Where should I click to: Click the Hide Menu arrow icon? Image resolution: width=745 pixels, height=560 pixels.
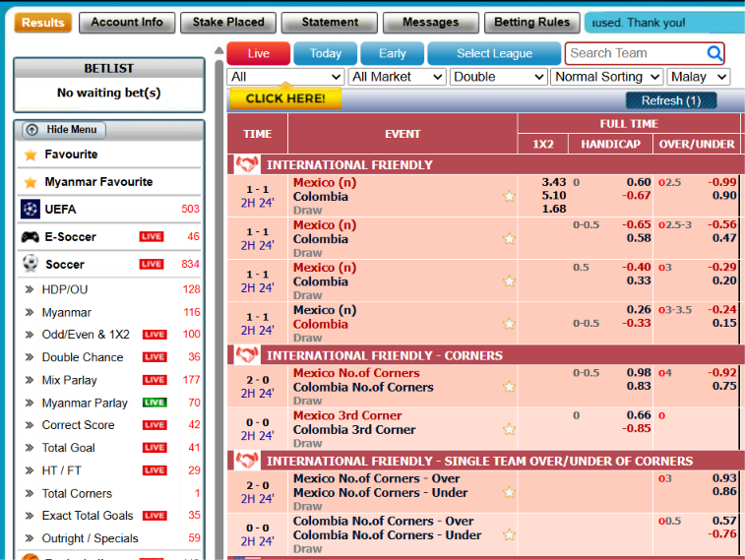pos(31,130)
